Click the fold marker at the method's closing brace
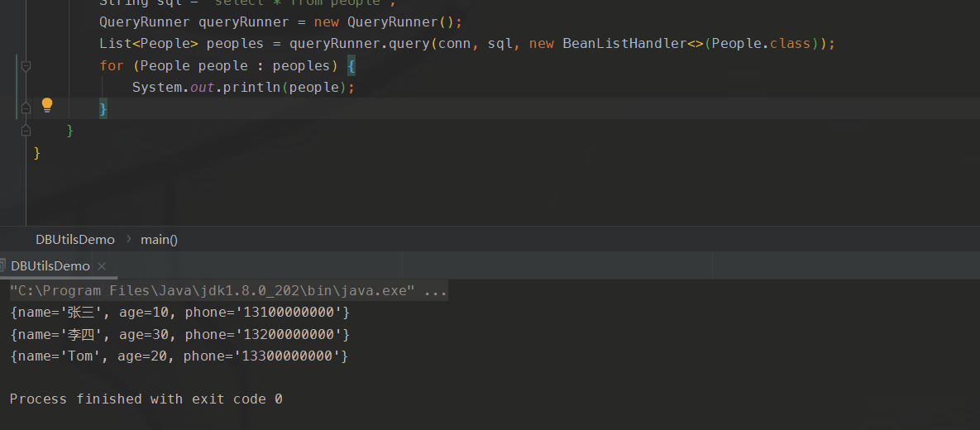Image resolution: width=980 pixels, height=430 pixels. pos(26,131)
